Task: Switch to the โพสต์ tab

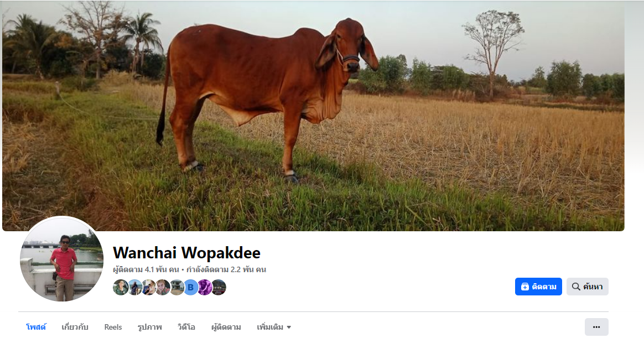Action: 36,327
